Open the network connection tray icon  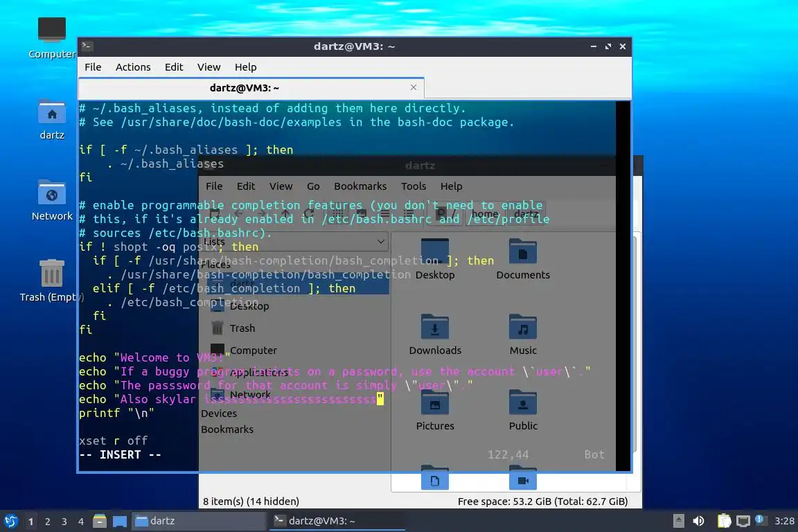[743, 521]
